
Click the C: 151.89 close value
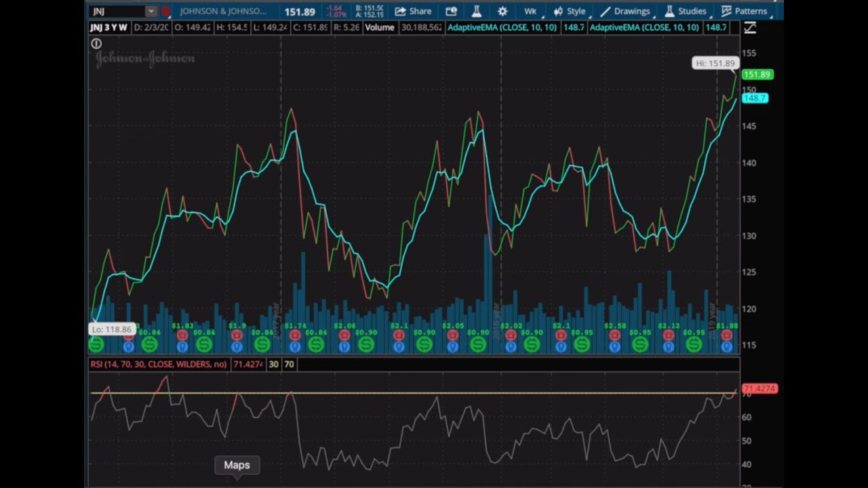point(311,28)
